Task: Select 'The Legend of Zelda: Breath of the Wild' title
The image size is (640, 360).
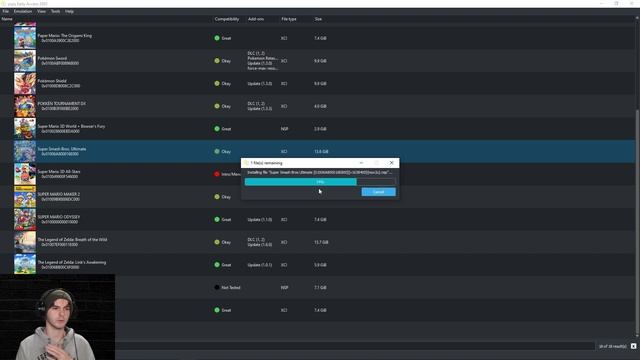Action: [72, 240]
